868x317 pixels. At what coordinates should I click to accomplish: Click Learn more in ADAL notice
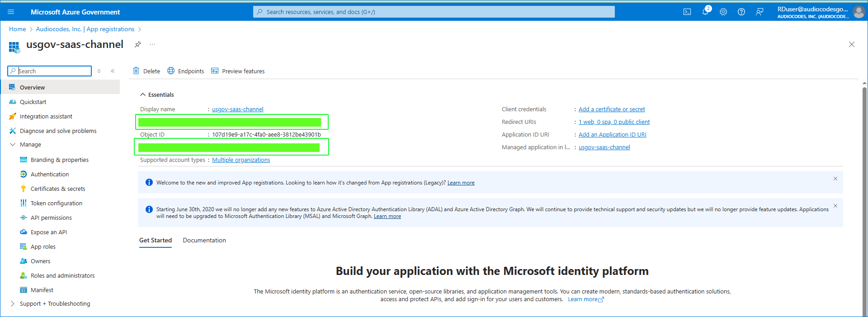click(387, 216)
